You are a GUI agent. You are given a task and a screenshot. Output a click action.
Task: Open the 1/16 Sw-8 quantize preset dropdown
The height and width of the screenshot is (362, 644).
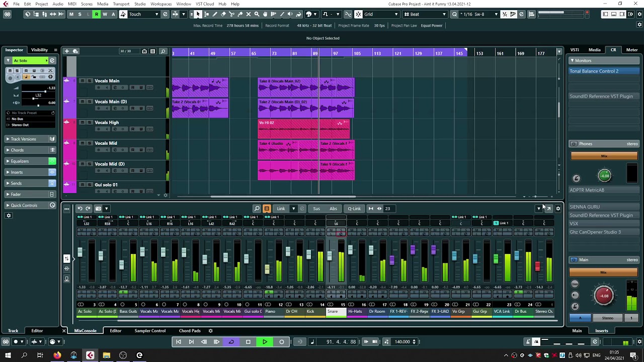point(480,14)
